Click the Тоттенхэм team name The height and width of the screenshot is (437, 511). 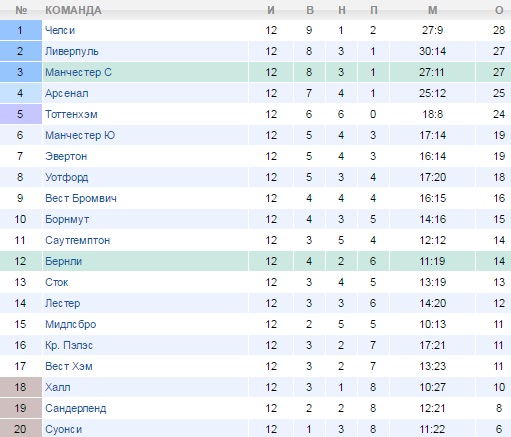click(71, 114)
